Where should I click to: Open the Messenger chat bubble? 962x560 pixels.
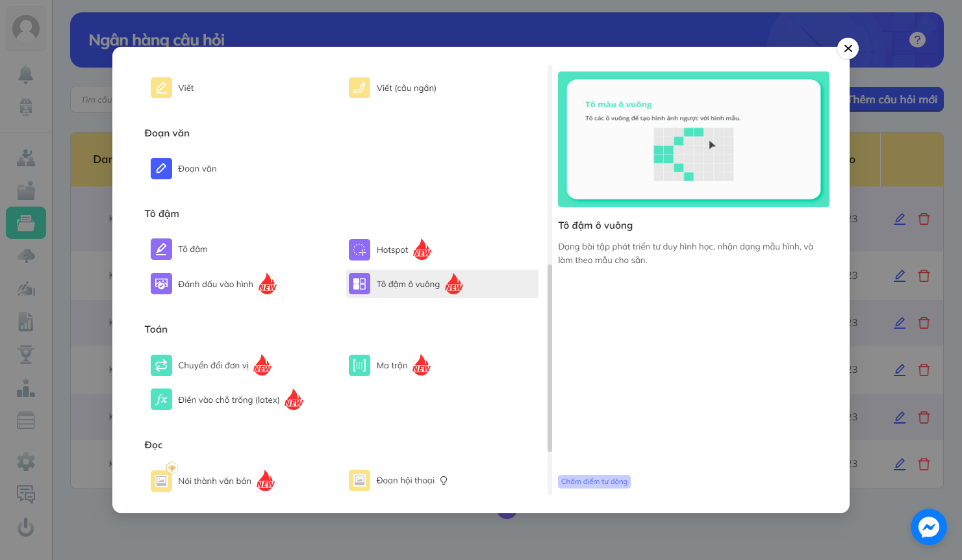coord(929,527)
